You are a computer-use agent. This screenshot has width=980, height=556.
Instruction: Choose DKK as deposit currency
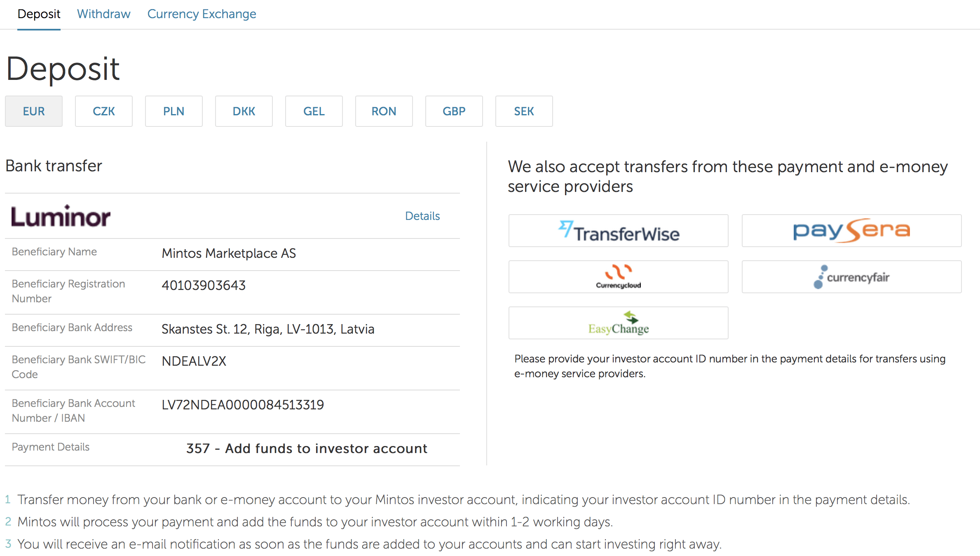click(244, 111)
